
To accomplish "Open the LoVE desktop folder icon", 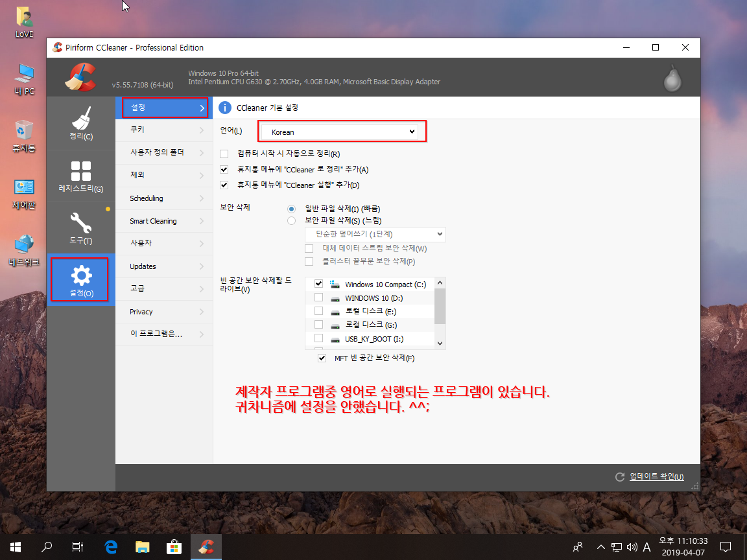I will (24, 22).
